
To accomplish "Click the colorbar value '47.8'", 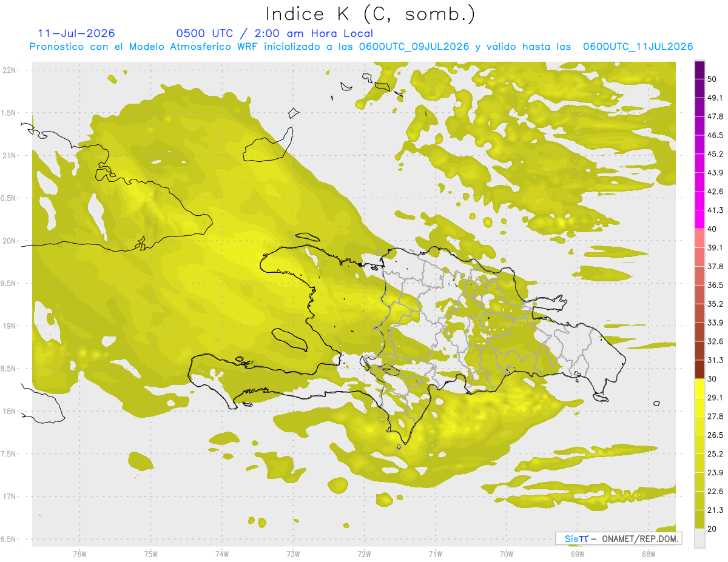I will click(715, 116).
